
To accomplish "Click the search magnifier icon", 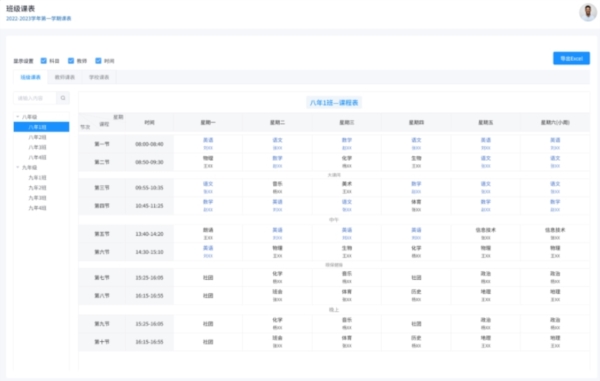I will tap(63, 98).
